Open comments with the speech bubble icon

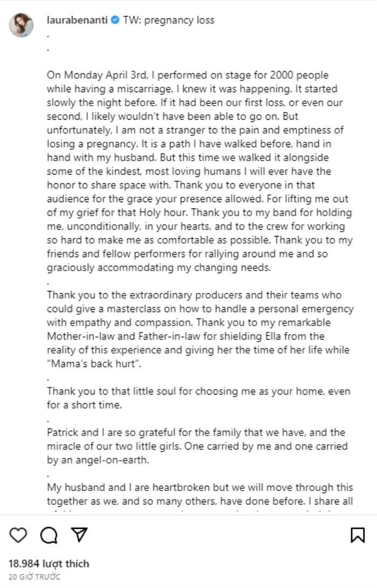click(x=48, y=535)
